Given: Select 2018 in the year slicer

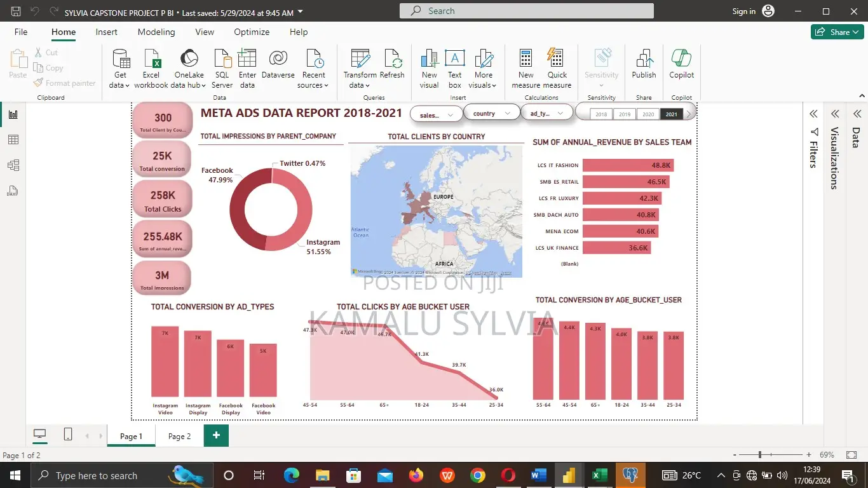Looking at the screenshot, I should [601, 114].
